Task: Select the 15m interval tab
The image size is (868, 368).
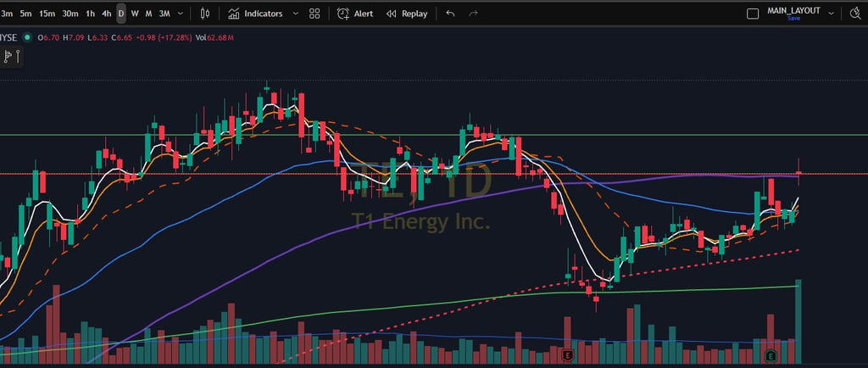Action: pyautogui.click(x=47, y=14)
